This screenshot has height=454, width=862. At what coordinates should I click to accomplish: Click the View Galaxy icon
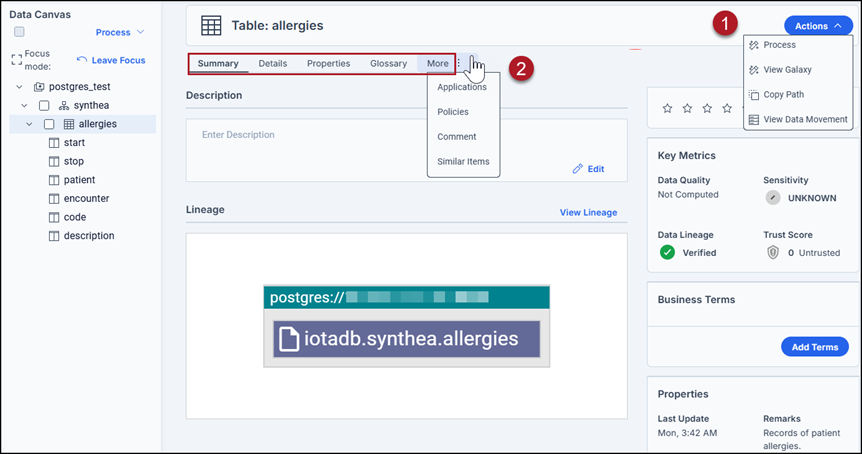(754, 70)
